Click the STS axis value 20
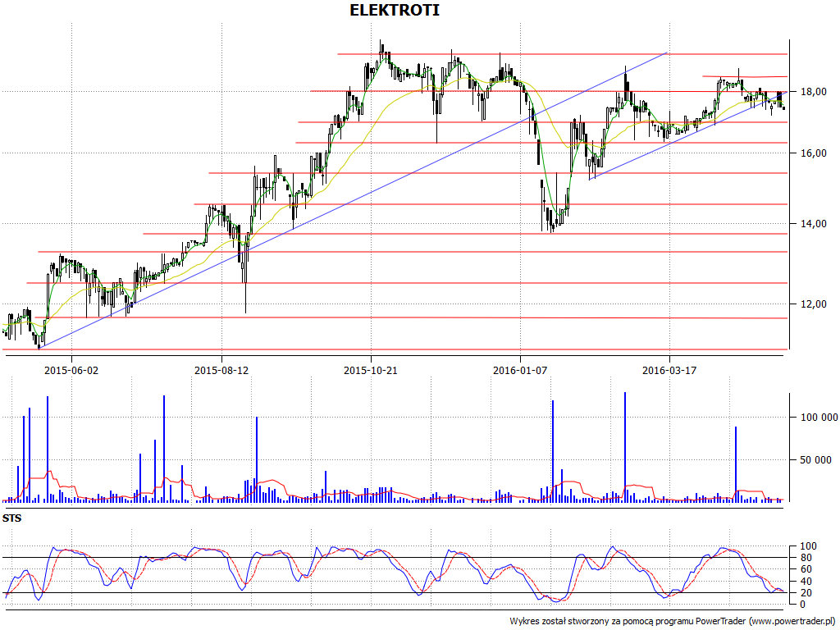Image resolution: width=840 pixels, height=630 pixels. click(806, 593)
